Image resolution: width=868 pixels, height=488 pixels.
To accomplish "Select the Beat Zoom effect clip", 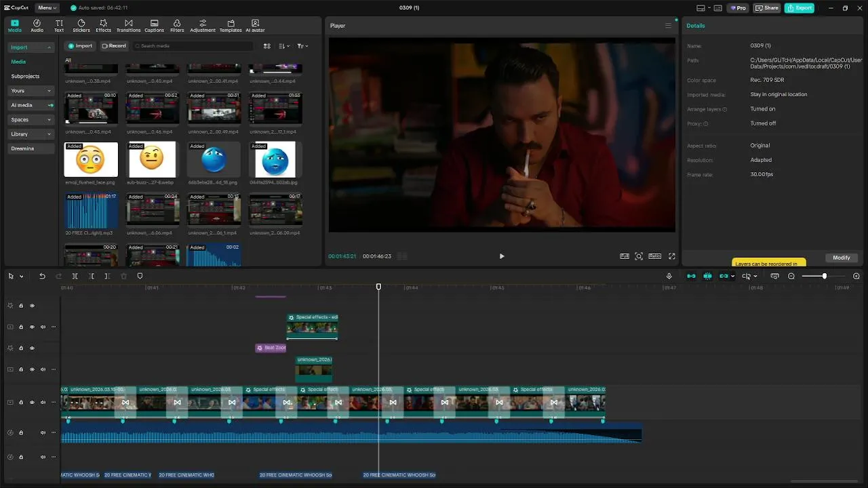I will pos(271,348).
